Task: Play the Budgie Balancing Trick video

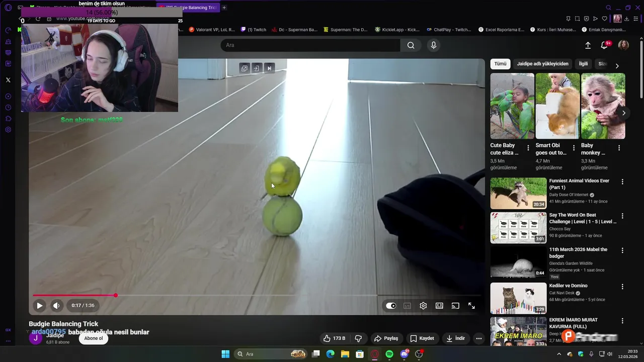Action: coord(39,305)
